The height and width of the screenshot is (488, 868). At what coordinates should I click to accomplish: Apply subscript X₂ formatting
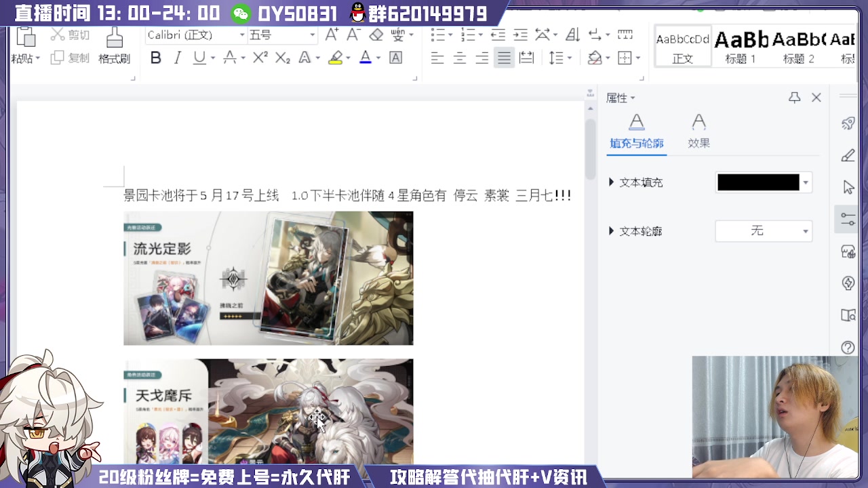tap(282, 58)
